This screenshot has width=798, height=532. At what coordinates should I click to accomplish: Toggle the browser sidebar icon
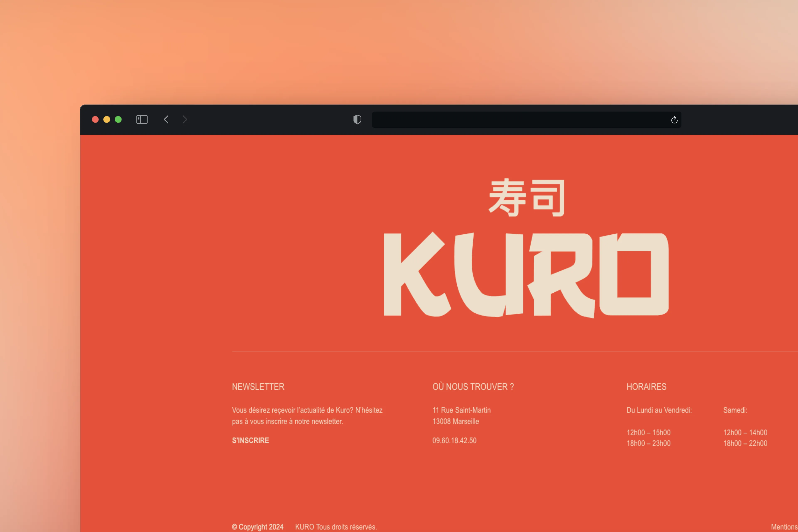tap(142, 119)
